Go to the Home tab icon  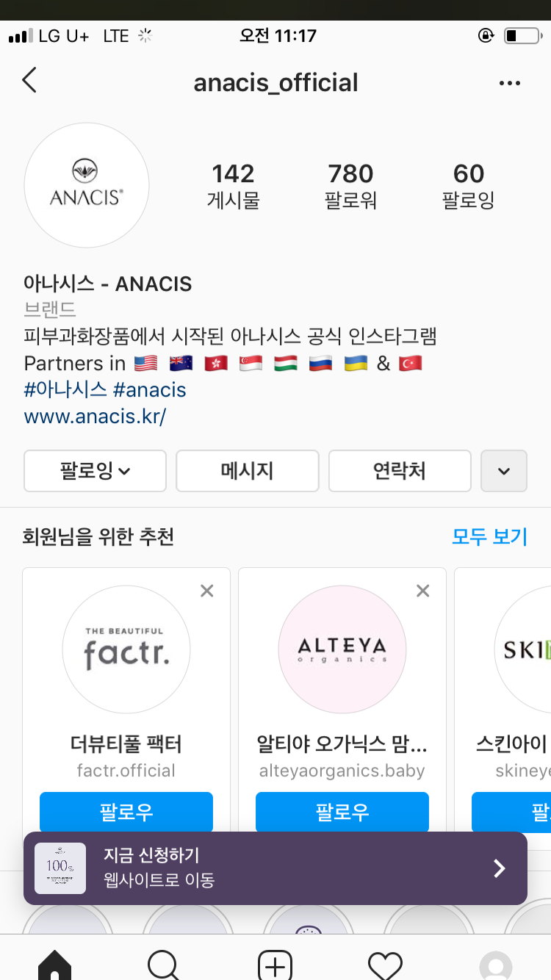[55, 965]
